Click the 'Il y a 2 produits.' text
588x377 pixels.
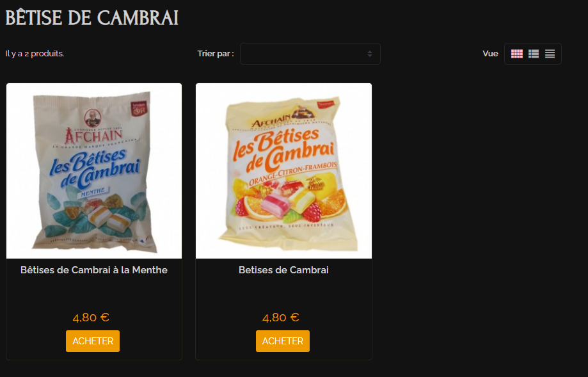[x=35, y=54]
